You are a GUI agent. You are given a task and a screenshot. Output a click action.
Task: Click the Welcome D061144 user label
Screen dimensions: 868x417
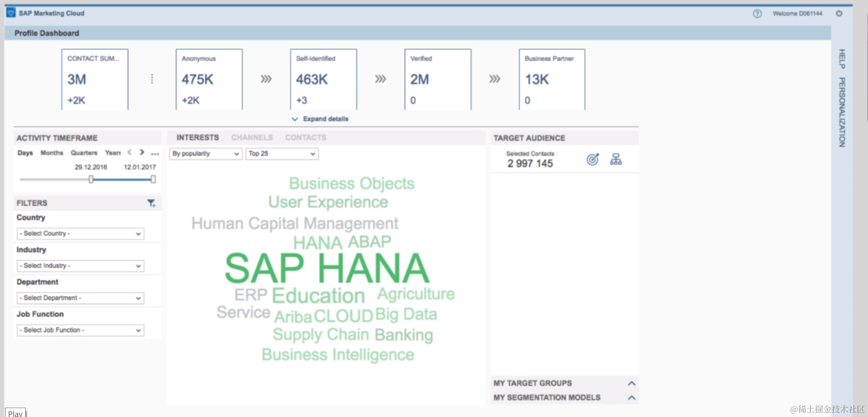pyautogui.click(x=797, y=14)
